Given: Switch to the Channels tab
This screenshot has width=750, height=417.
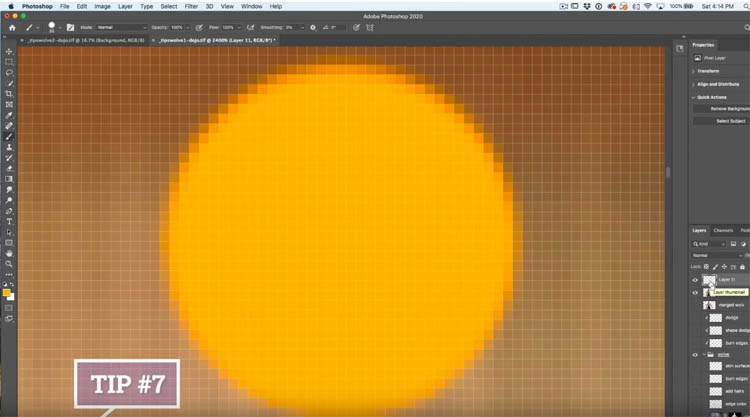Looking at the screenshot, I should click(x=723, y=230).
